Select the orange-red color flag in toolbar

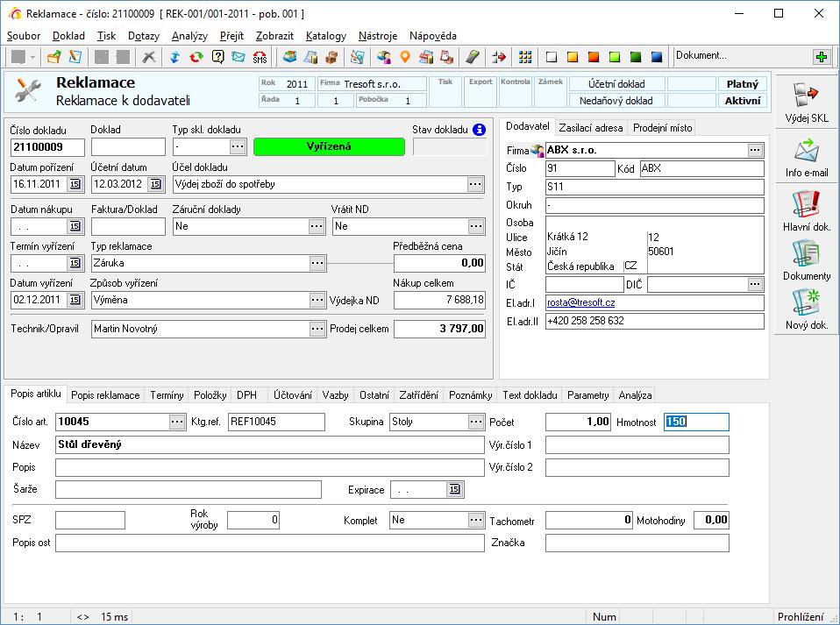click(x=594, y=57)
